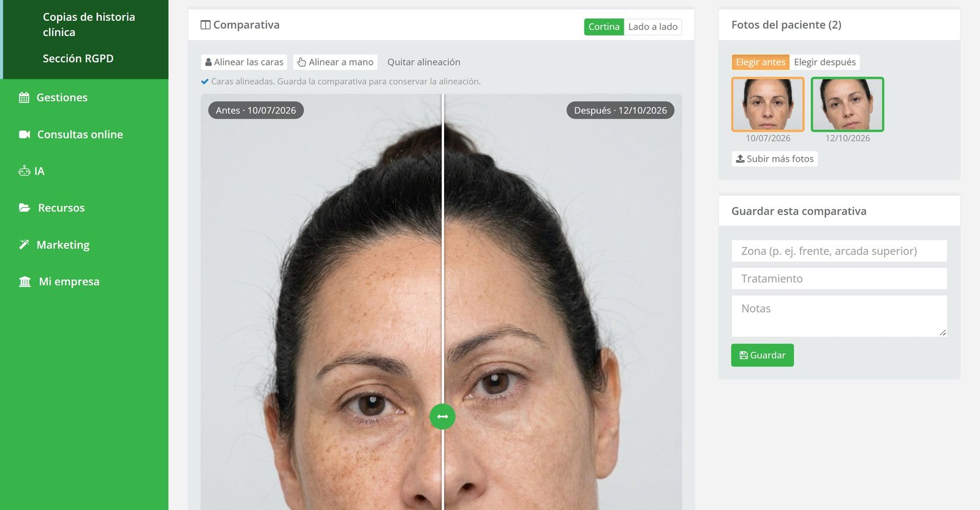Click the Recursos folder icon
The image size is (980, 510).
point(24,208)
